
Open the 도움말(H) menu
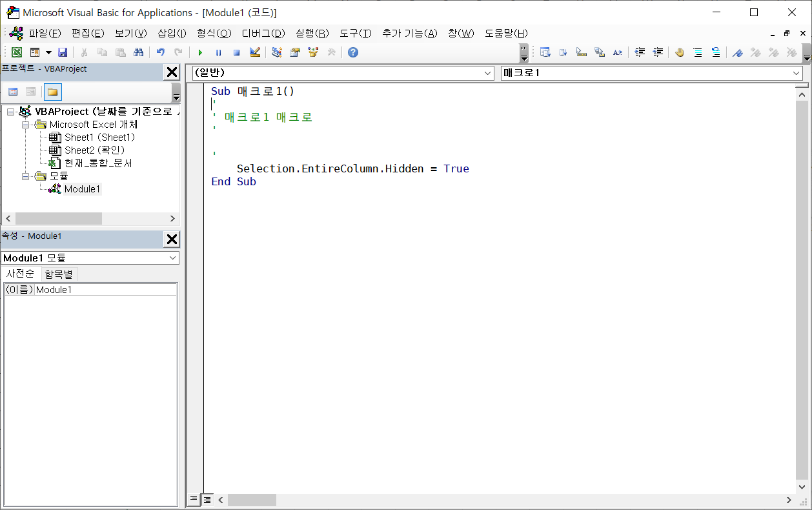tap(506, 33)
